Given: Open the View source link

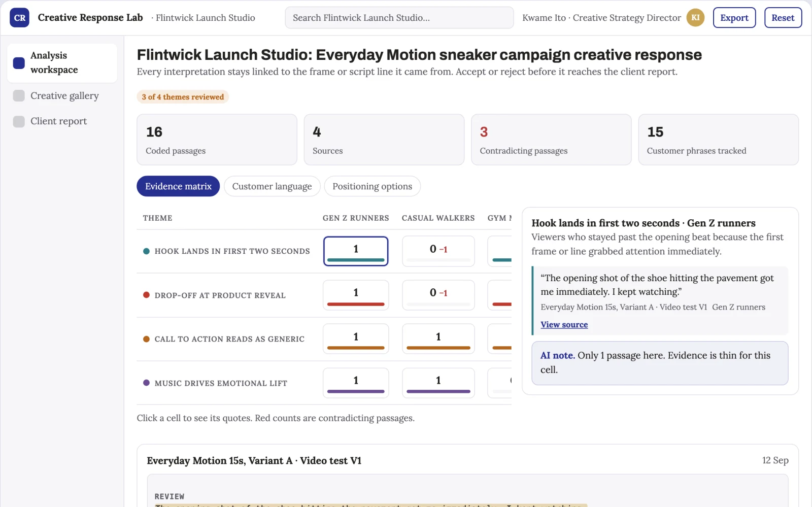Looking at the screenshot, I should point(564,325).
